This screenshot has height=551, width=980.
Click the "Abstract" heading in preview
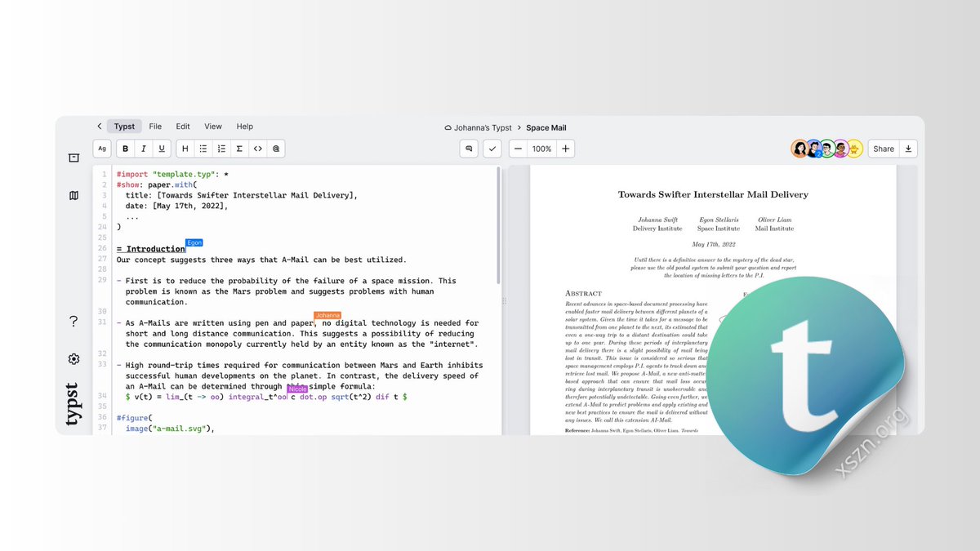click(583, 293)
